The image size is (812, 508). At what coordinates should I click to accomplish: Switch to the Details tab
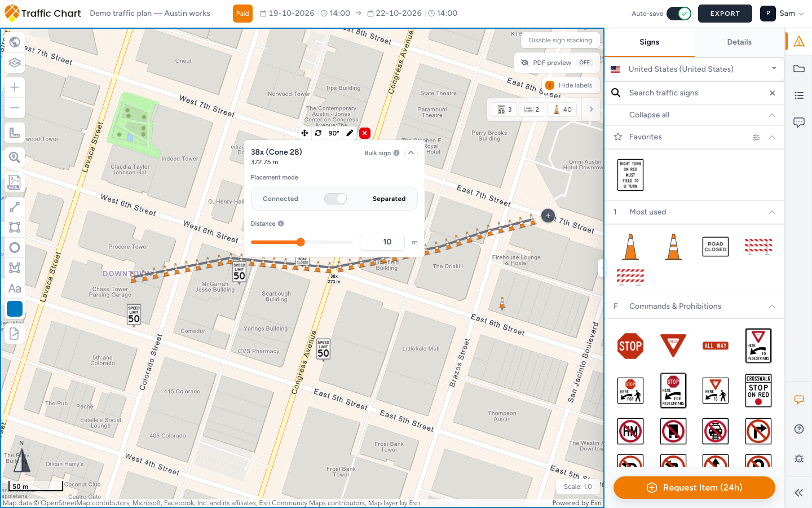tap(739, 42)
